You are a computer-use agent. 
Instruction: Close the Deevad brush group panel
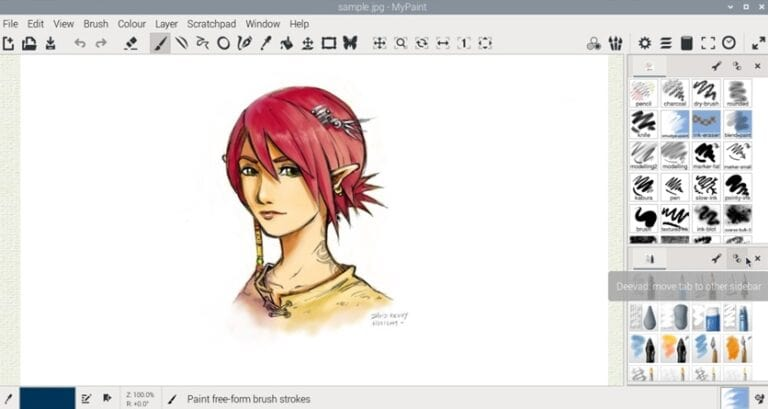[x=758, y=258]
